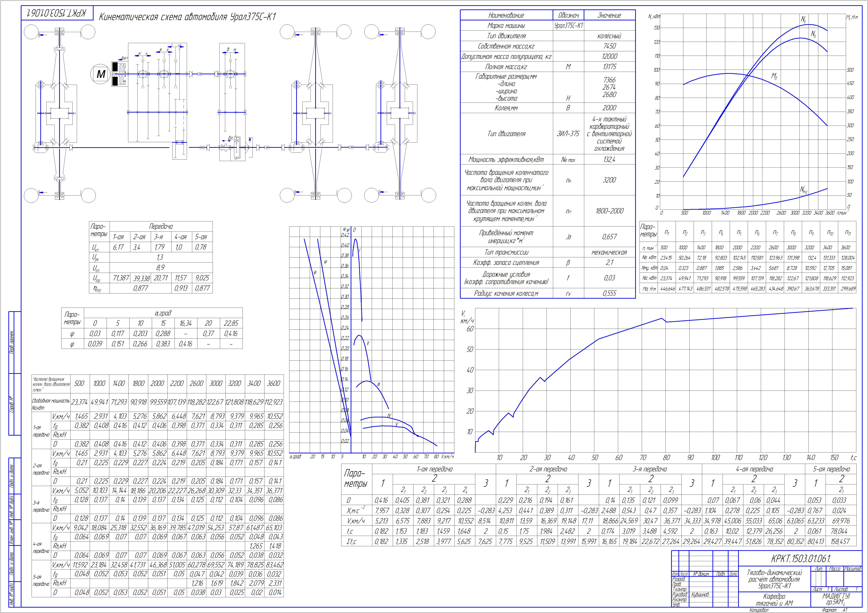The height and width of the screenshot is (613, 868).
Task: Select the 'Наименование' column header
Action: [506, 16]
